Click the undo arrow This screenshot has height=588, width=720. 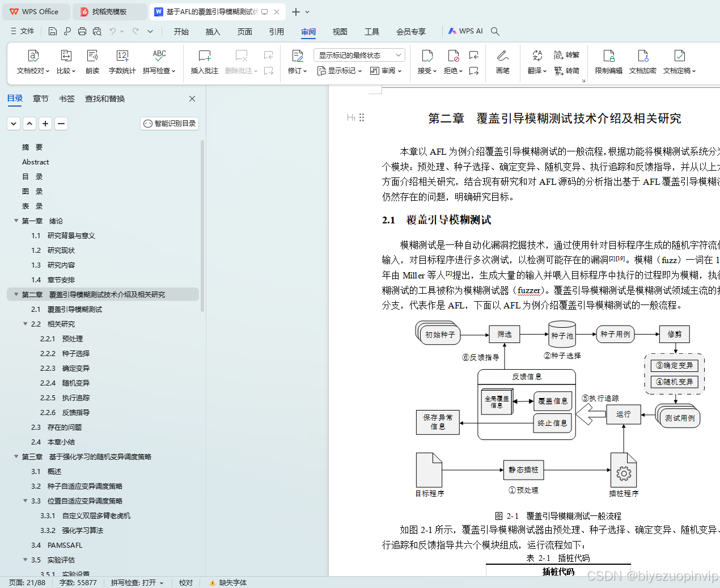(x=113, y=31)
